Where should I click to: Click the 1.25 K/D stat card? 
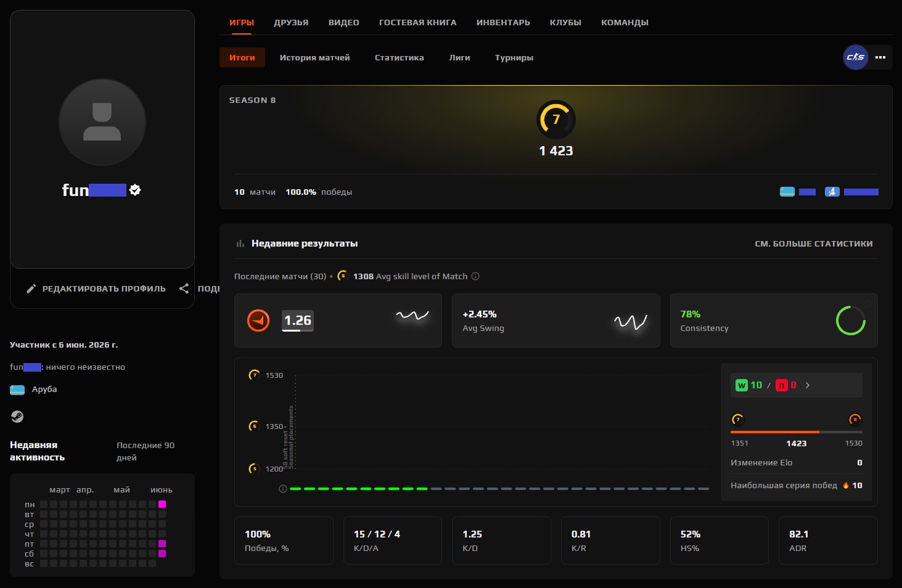click(501, 541)
